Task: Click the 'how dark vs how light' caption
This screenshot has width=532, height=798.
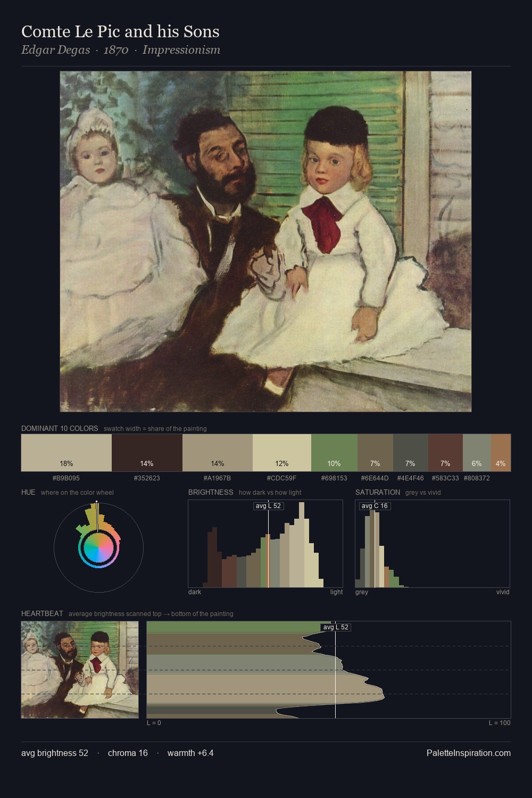Action: (x=270, y=492)
